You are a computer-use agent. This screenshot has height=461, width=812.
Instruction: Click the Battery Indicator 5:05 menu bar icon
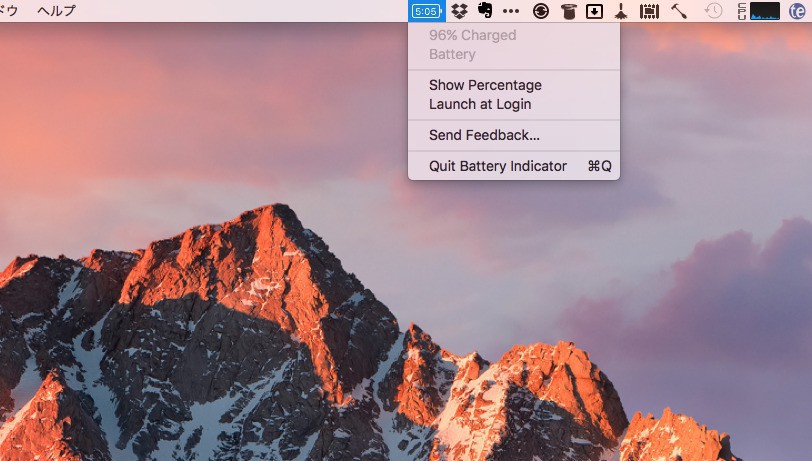tap(427, 11)
